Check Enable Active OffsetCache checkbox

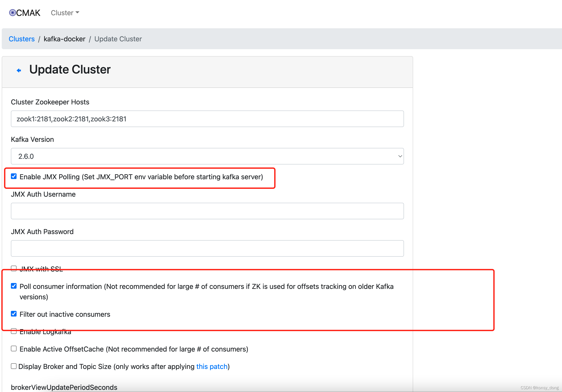14,349
